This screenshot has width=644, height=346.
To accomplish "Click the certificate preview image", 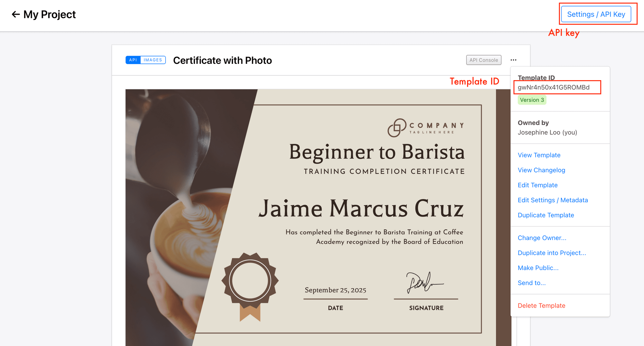I will (x=290, y=209).
